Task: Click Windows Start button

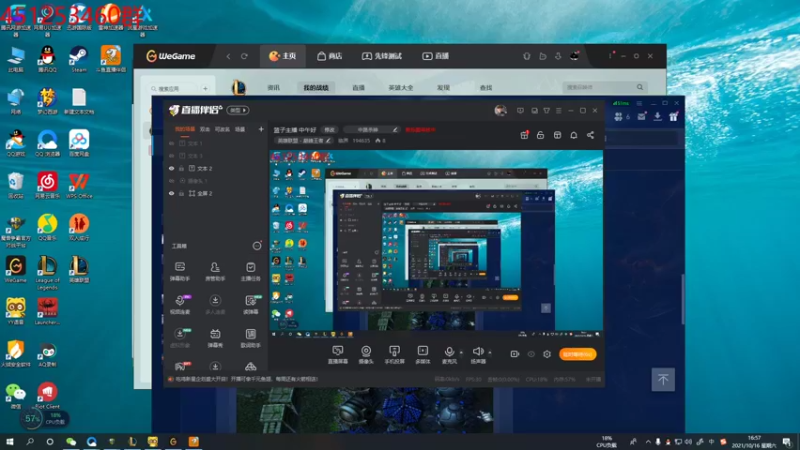Action: [x=10, y=441]
